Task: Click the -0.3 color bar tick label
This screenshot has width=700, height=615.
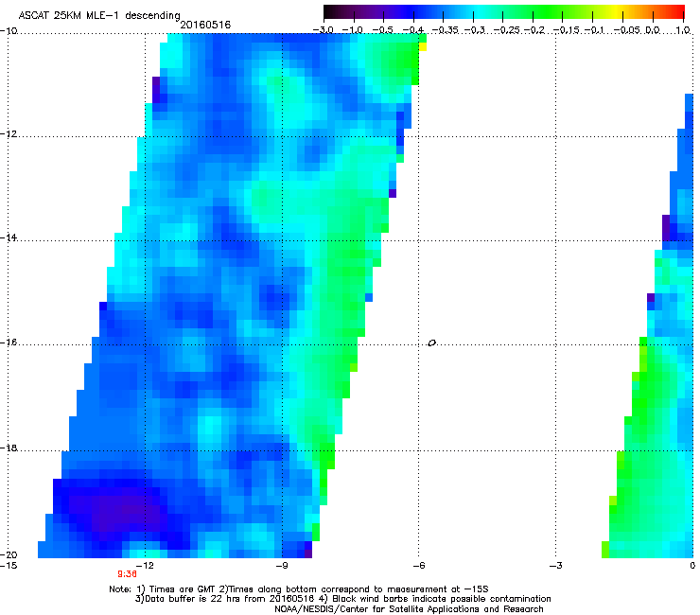Action: coord(475,30)
